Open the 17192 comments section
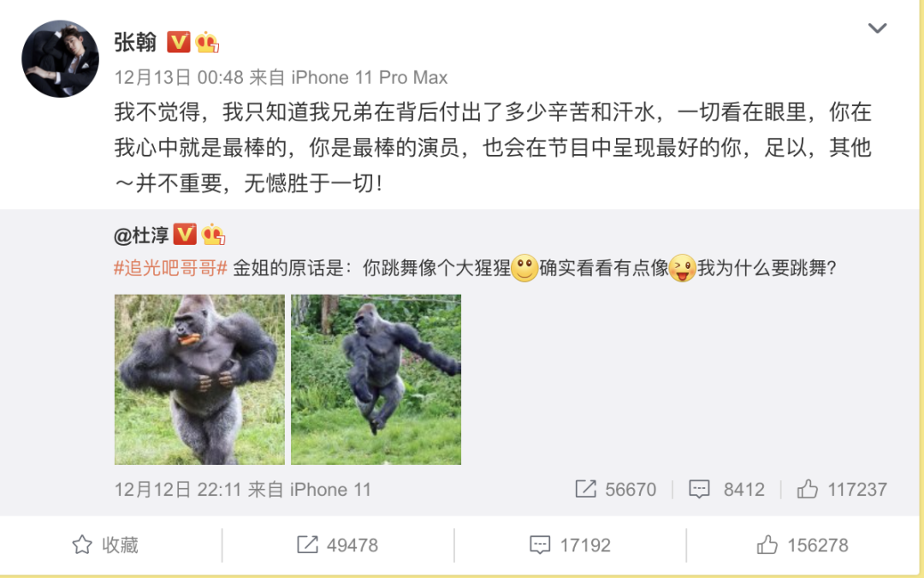Screen dimensions: 924x578 tap(570, 545)
